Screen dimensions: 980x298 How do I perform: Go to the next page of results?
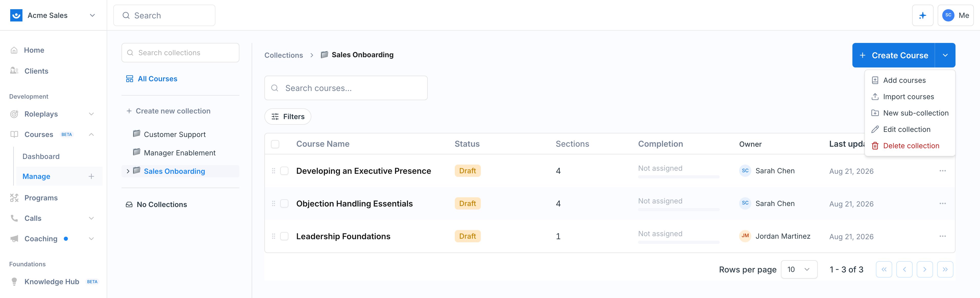click(x=924, y=269)
